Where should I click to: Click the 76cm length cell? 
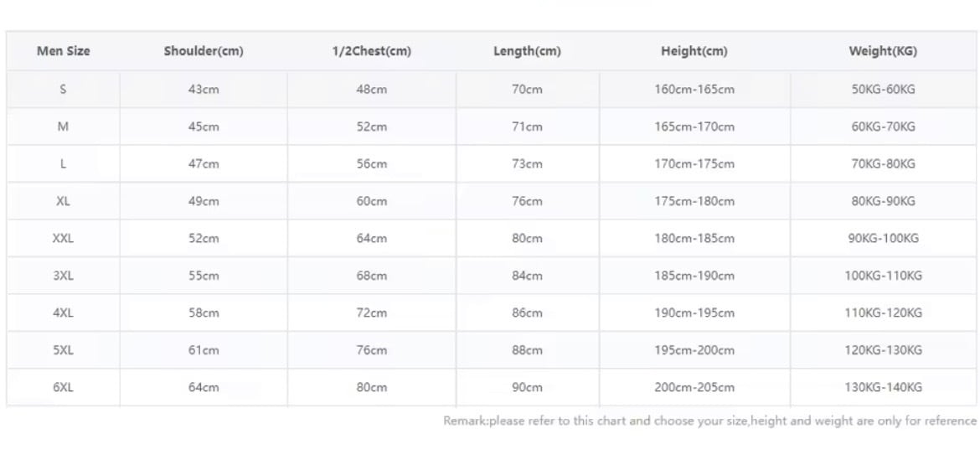[x=527, y=201]
